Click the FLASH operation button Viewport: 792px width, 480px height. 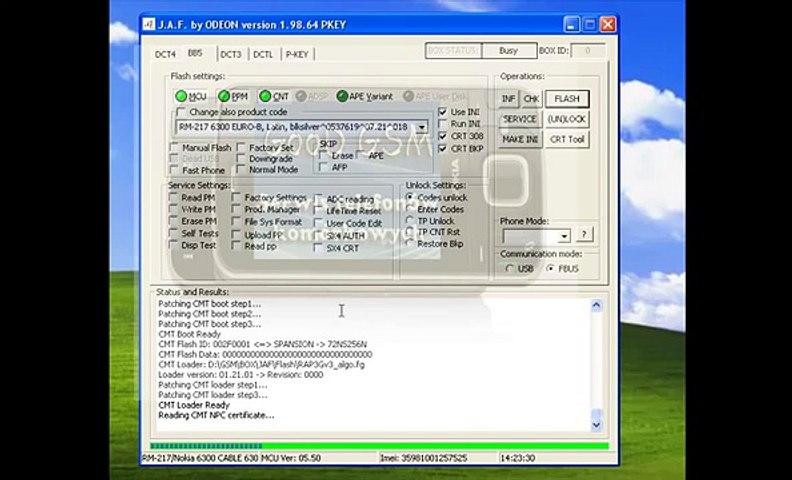tap(567, 99)
